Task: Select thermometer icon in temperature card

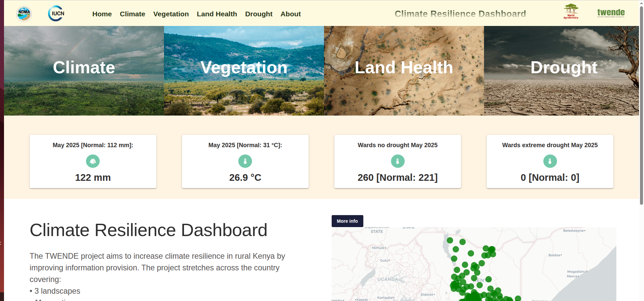Action: tap(245, 161)
